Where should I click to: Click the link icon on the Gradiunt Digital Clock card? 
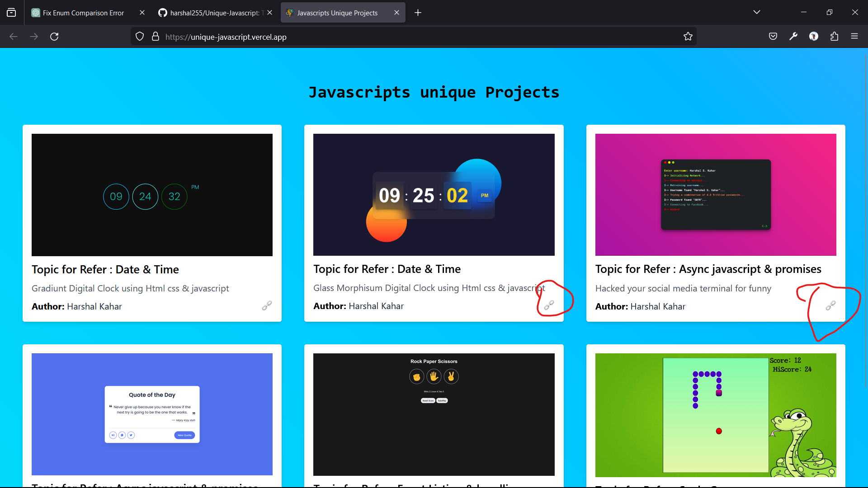coord(267,305)
